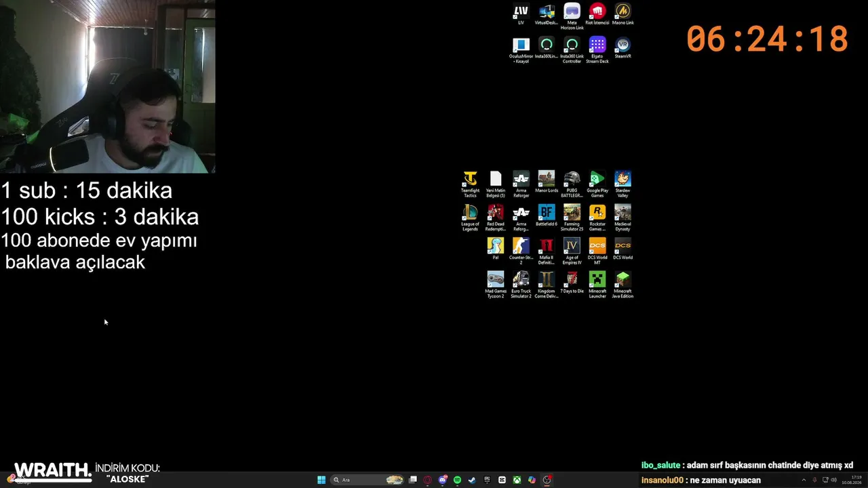
Task: Select the Red Dead Redemption shortcut
Action: (496, 218)
